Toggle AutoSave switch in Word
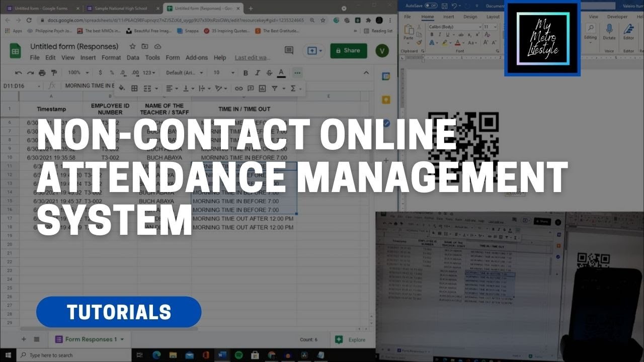 (431, 5)
